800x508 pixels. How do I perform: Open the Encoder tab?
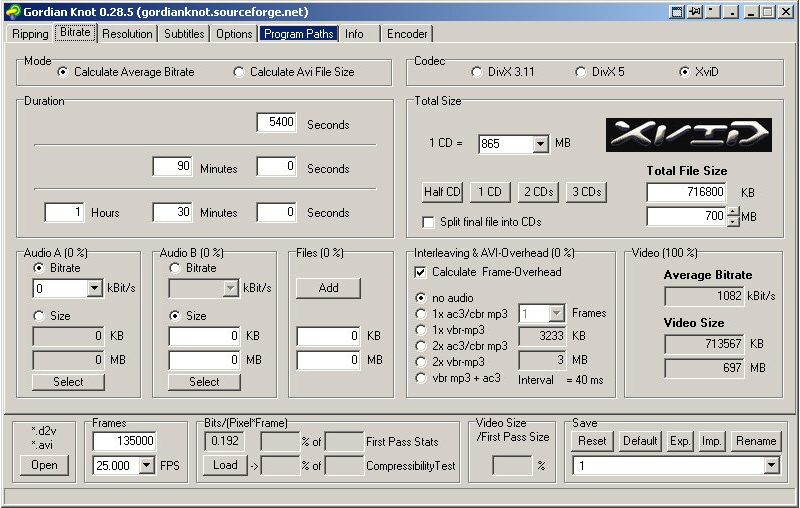[x=407, y=34]
